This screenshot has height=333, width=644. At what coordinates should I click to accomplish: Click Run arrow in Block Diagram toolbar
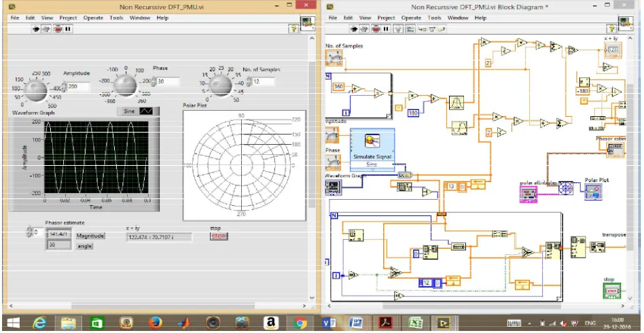point(354,29)
